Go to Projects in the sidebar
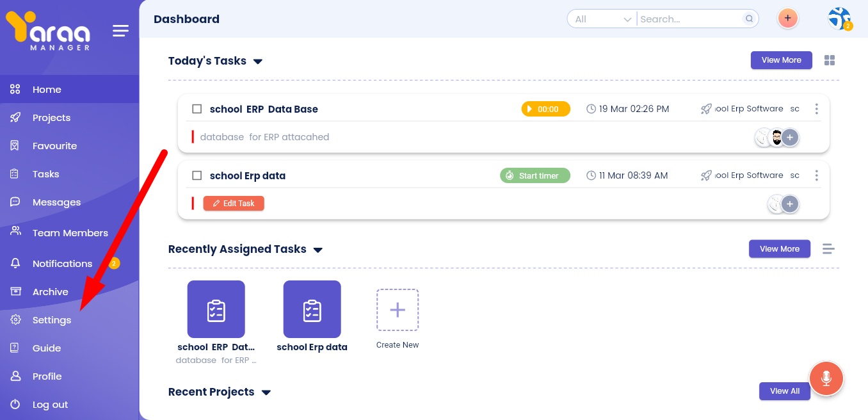Viewport: 868px width, 420px height. 51,118
